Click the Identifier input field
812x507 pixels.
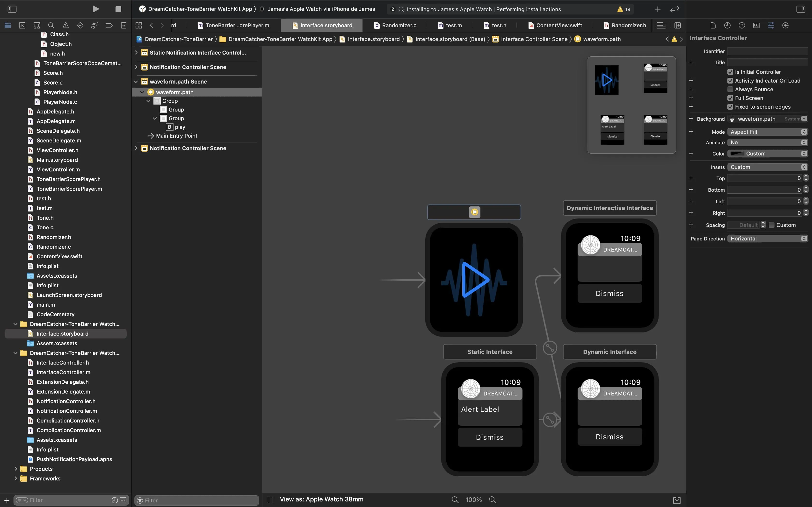tap(767, 51)
